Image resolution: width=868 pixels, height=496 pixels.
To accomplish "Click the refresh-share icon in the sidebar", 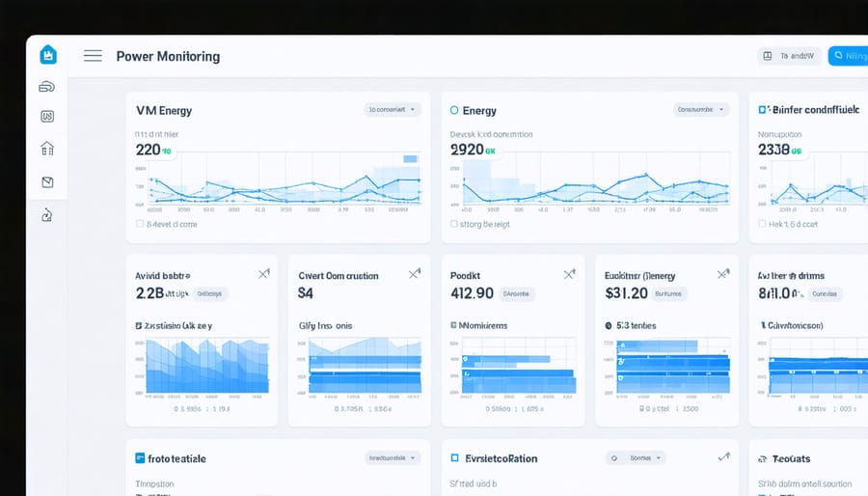I will pyautogui.click(x=47, y=215).
